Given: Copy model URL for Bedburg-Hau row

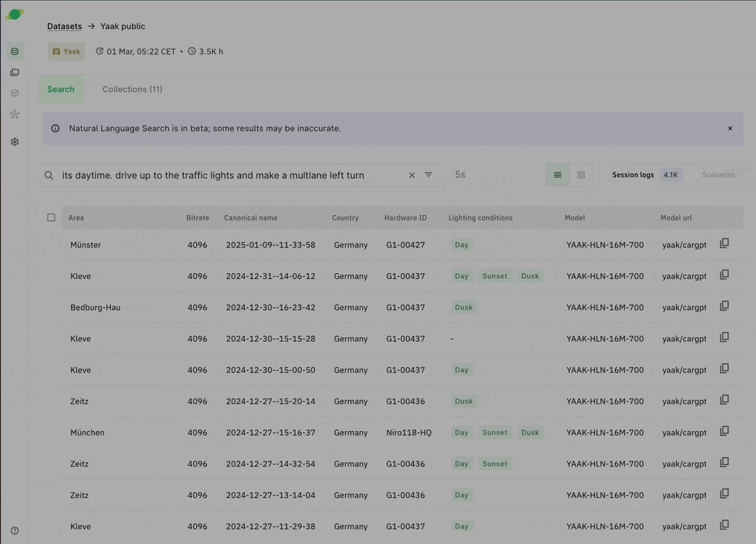Looking at the screenshot, I should 724,306.
